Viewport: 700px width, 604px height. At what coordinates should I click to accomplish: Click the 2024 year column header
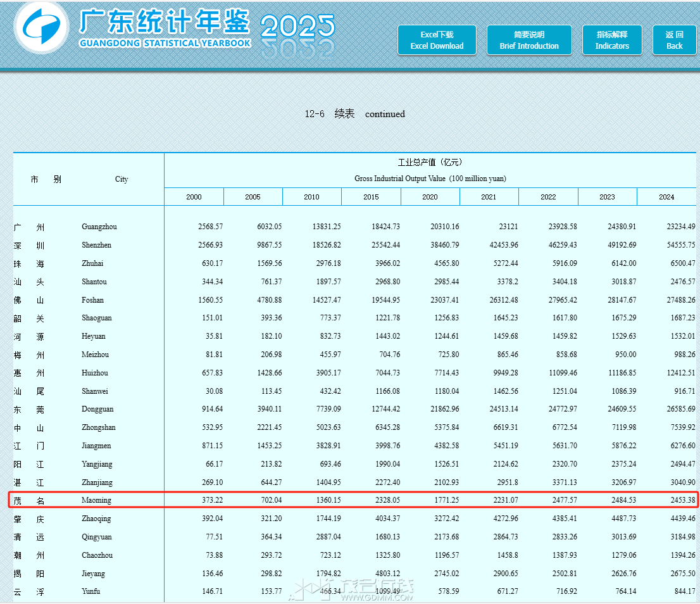click(666, 196)
